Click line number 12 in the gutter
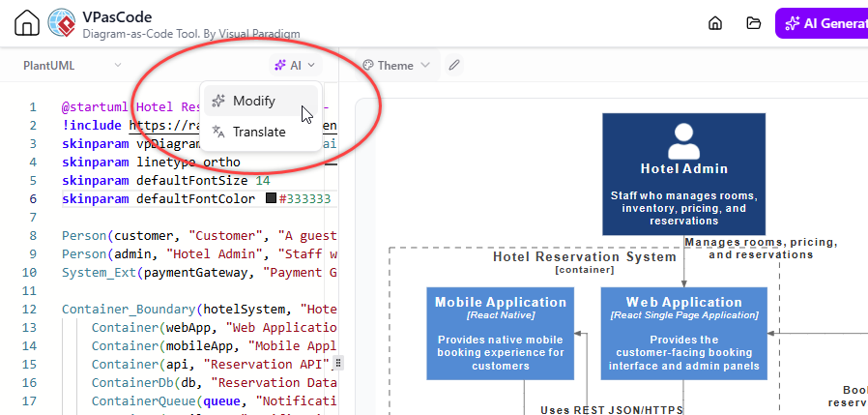The height and width of the screenshot is (415, 868). tap(30, 310)
